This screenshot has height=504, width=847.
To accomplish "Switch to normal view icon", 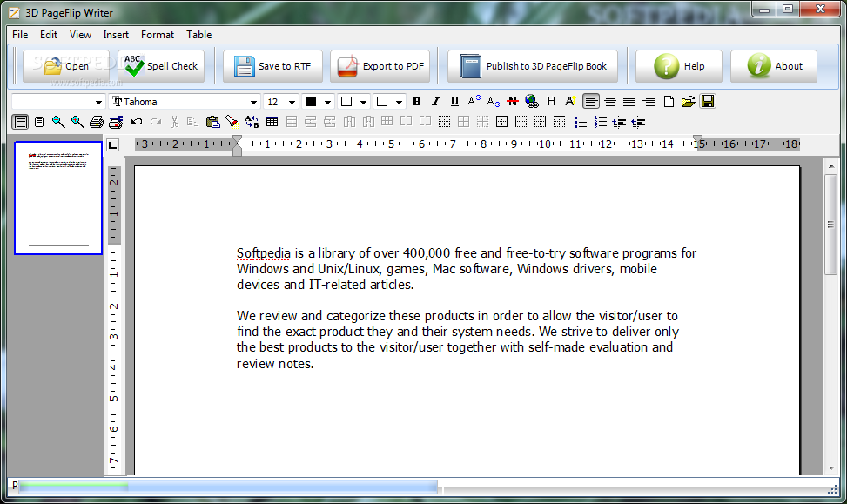I will click(x=39, y=122).
